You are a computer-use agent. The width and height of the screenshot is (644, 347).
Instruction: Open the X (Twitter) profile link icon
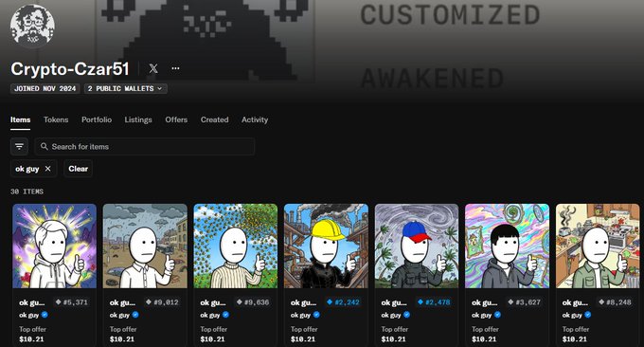(153, 68)
